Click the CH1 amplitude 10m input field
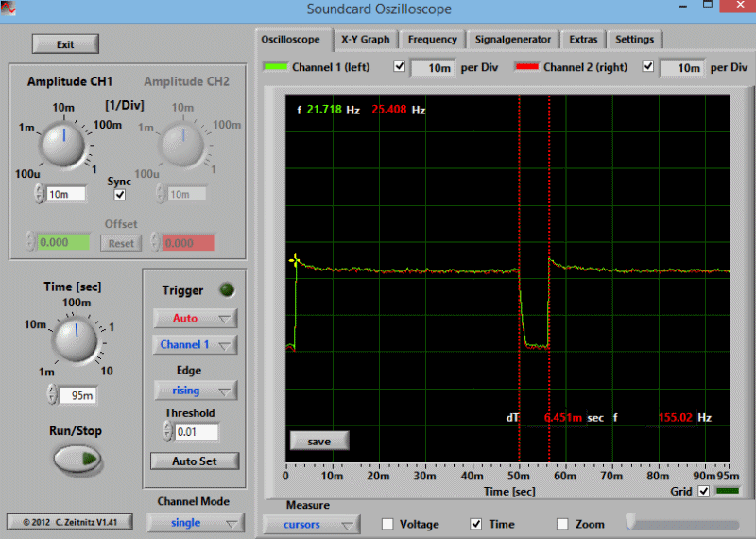 tap(66, 194)
